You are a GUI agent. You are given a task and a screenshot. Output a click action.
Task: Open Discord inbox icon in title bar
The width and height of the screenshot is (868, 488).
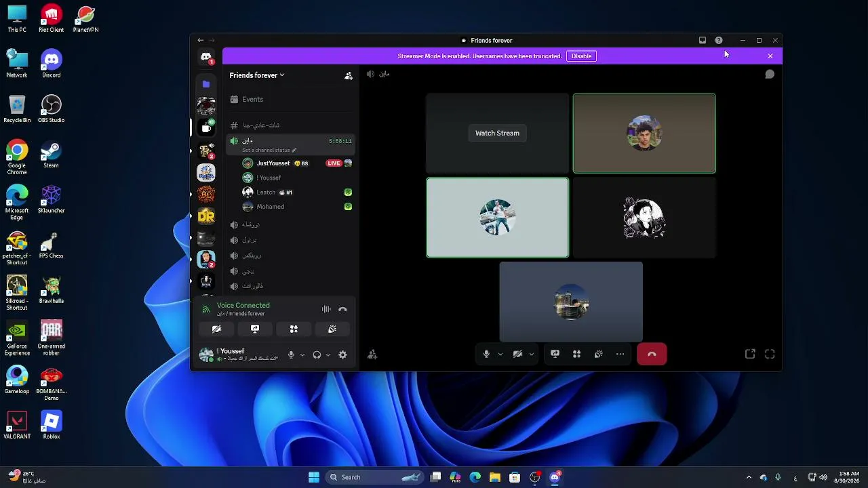point(703,41)
